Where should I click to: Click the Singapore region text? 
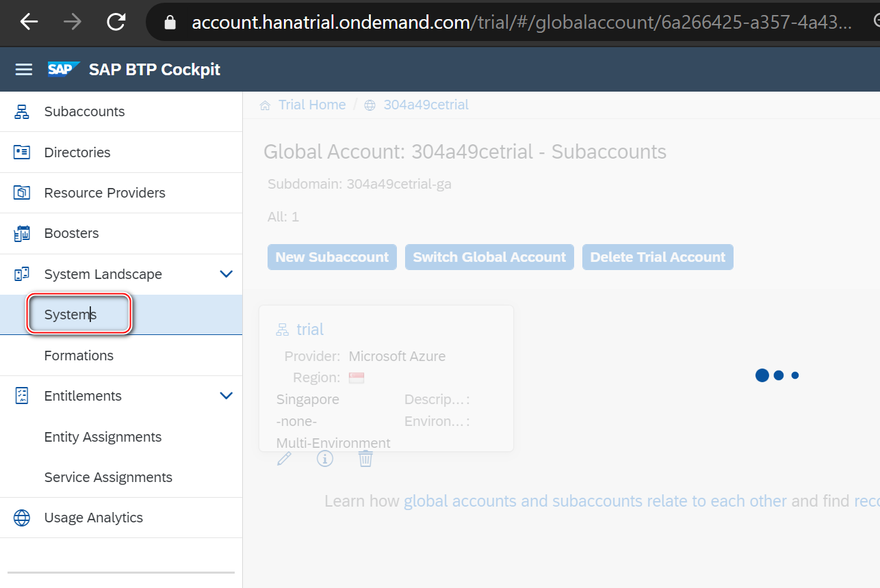click(x=307, y=399)
